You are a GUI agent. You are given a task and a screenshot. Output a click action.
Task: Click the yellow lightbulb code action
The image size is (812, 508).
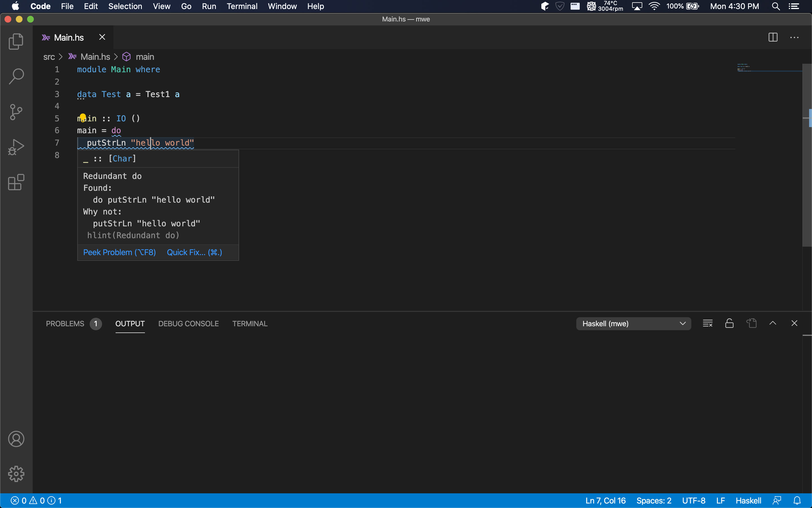[83, 117]
